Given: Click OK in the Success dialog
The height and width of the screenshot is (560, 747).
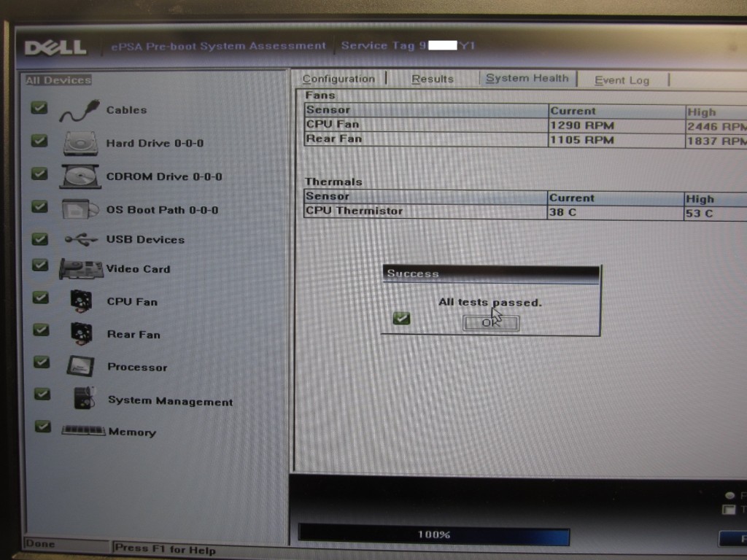Looking at the screenshot, I should [491, 323].
